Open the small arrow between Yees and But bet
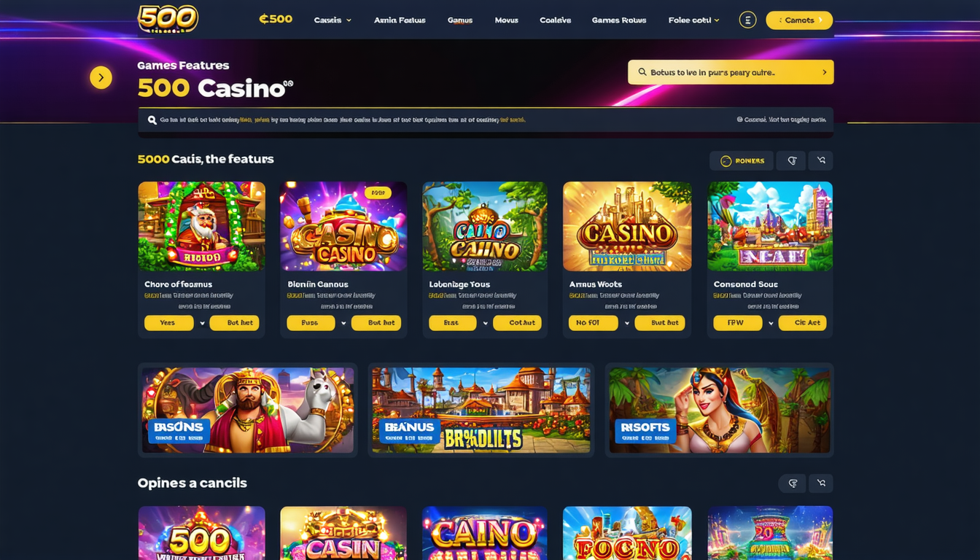Image resolution: width=980 pixels, height=560 pixels. point(202,323)
